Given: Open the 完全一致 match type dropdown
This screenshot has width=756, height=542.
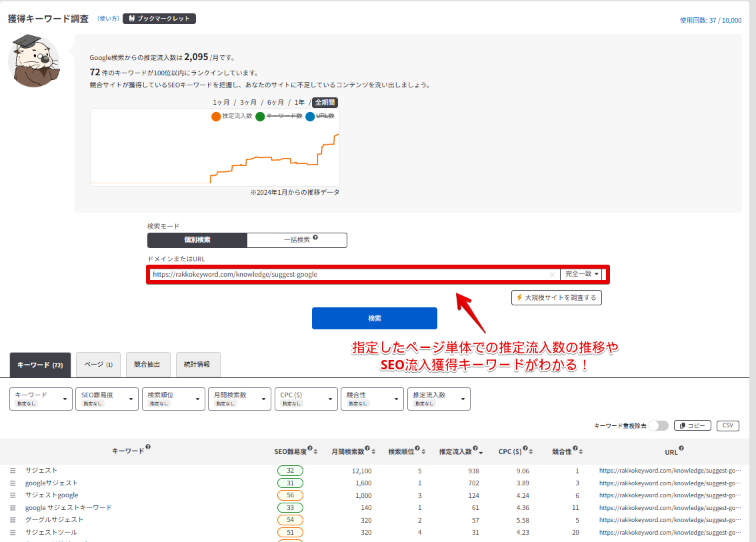Looking at the screenshot, I should (583, 274).
